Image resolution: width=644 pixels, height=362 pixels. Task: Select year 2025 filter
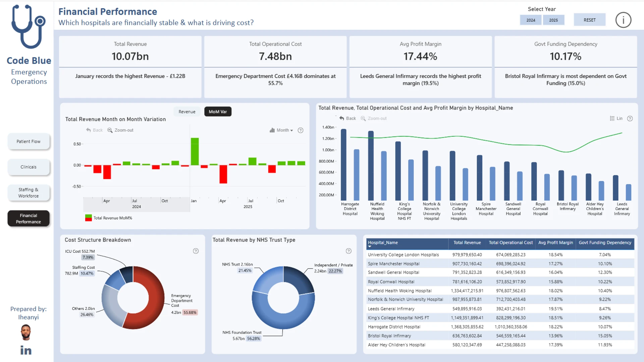(553, 20)
